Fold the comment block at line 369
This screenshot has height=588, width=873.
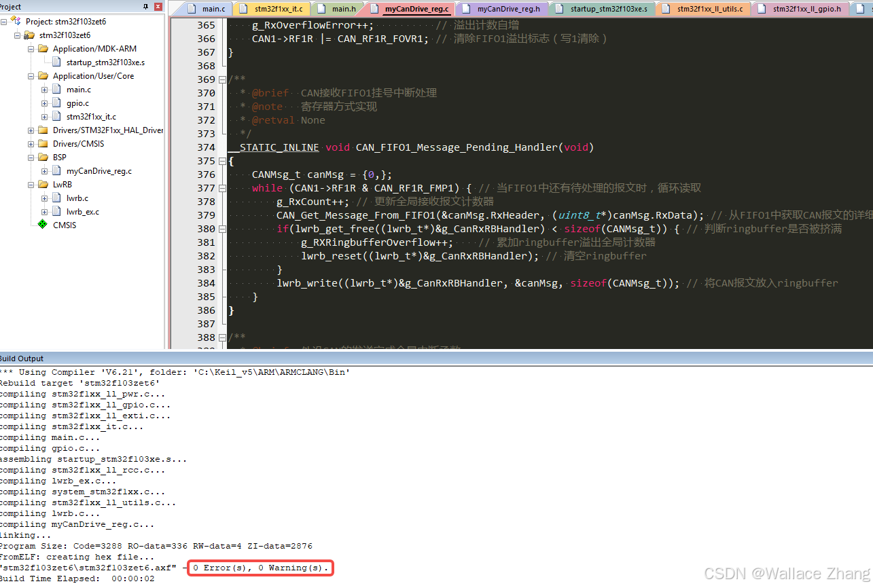(221, 79)
